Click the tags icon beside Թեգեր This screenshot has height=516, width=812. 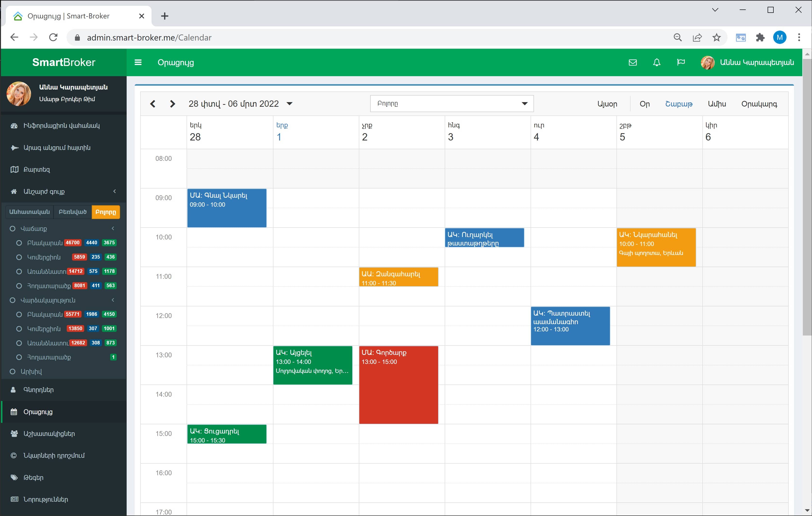pos(14,478)
